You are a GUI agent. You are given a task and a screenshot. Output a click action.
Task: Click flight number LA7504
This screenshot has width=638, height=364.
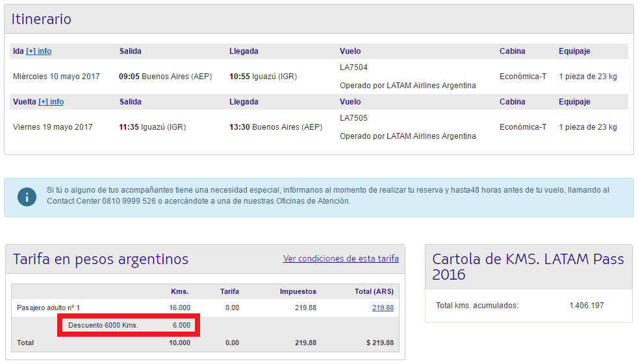pyautogui.click(x=353, y=67)
